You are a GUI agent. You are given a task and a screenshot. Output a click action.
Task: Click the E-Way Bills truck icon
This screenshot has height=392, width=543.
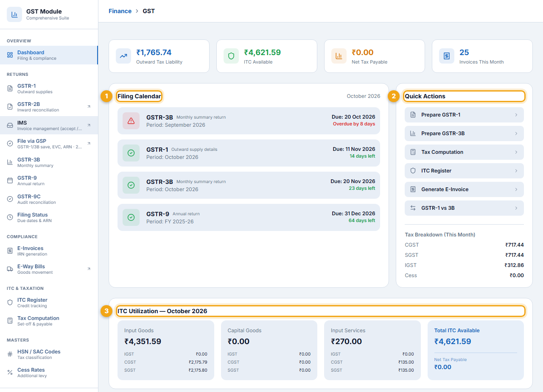coord(10,269)
